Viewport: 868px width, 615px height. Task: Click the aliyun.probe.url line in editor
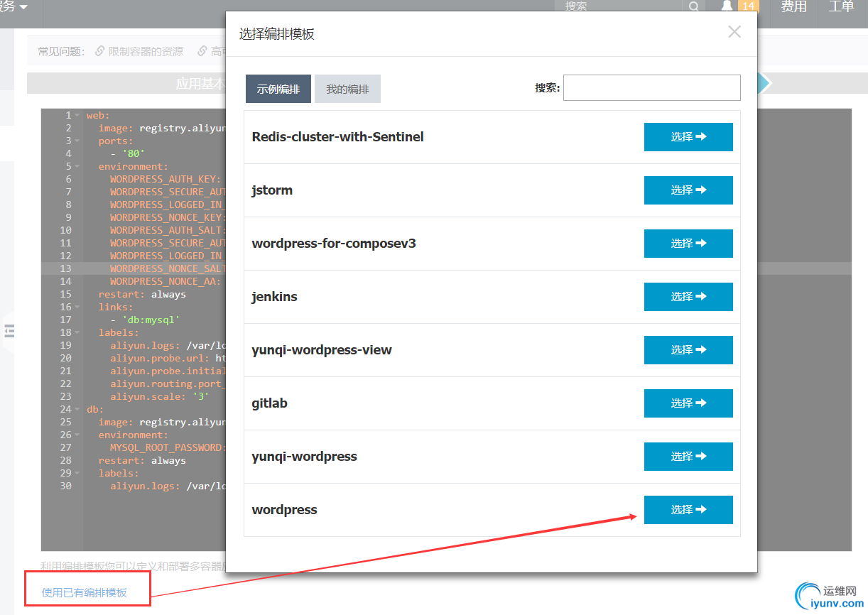[x=168, y=358]
